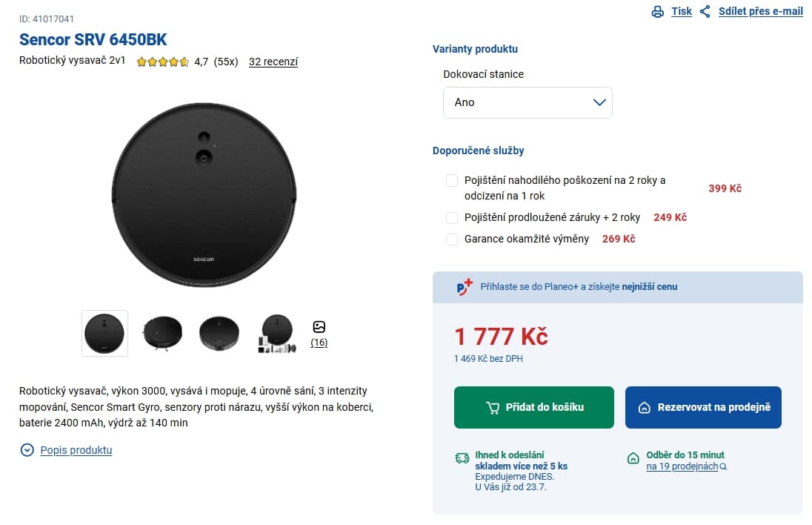The height and width of the screenshot is (525, 812).
Task: Enable accidental damage insurance for 399 Kč
Action: point(452,180)
